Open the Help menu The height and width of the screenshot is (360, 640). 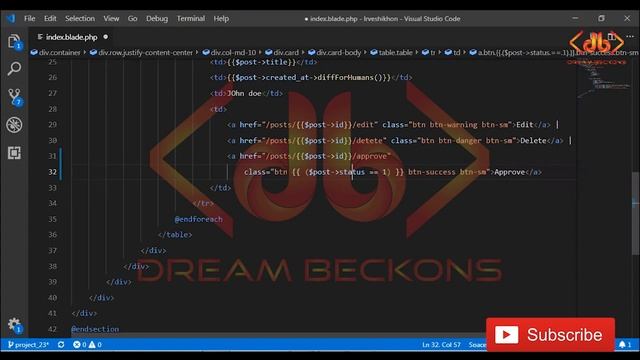[x=221, y=18]
